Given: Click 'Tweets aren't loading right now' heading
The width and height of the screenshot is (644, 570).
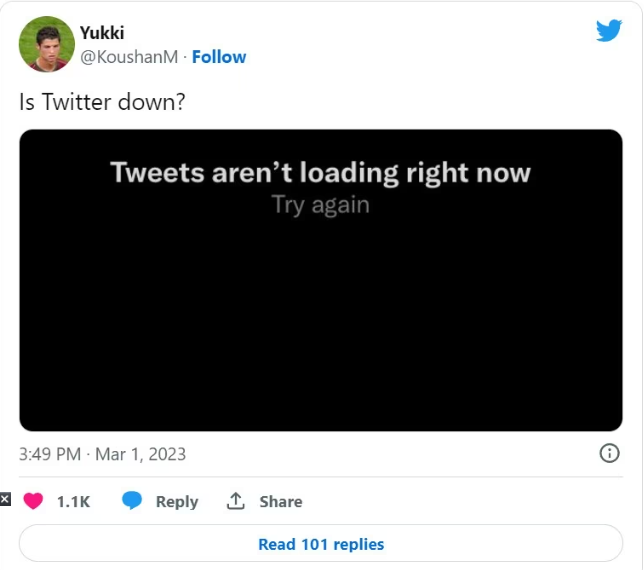Looking at the screenshot, I should [320, 172].
